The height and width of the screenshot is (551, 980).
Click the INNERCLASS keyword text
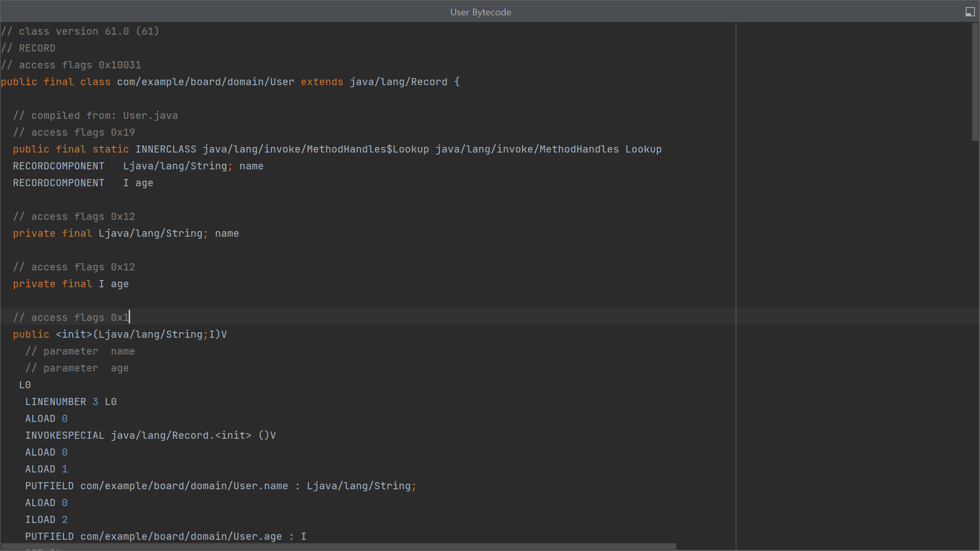(165, 149)
